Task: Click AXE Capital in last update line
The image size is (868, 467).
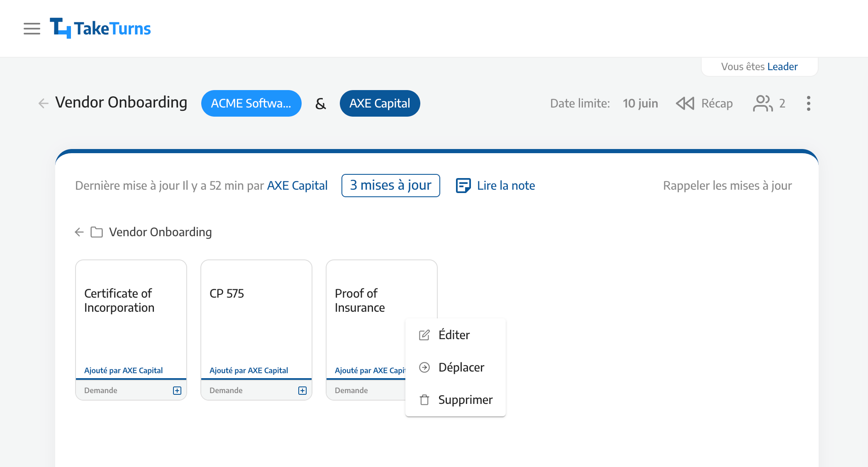Action: point(297,186)
